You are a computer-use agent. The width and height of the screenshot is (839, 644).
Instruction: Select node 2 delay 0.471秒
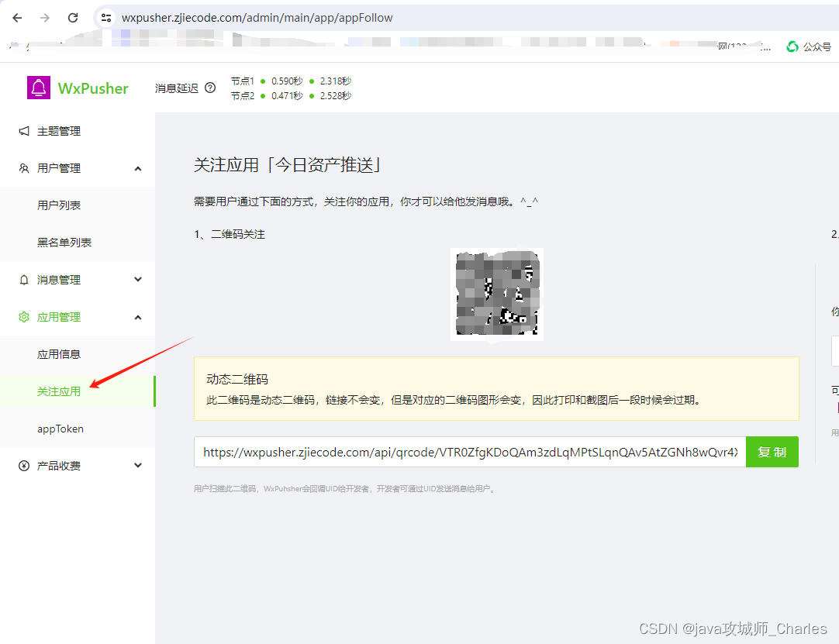287,96
